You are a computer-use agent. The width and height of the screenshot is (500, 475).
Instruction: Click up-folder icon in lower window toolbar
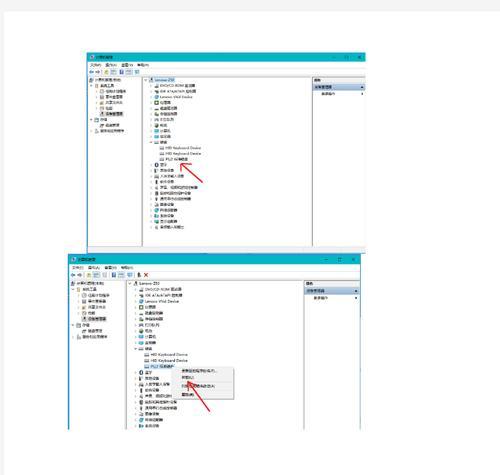point(89,275)
